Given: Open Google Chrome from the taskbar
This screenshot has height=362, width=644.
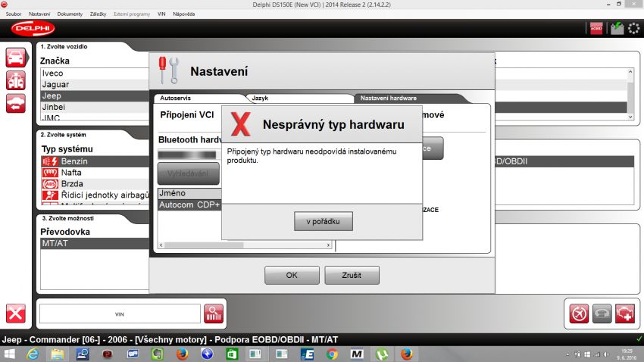Looking at the screenshot, I should pos(332,354).
